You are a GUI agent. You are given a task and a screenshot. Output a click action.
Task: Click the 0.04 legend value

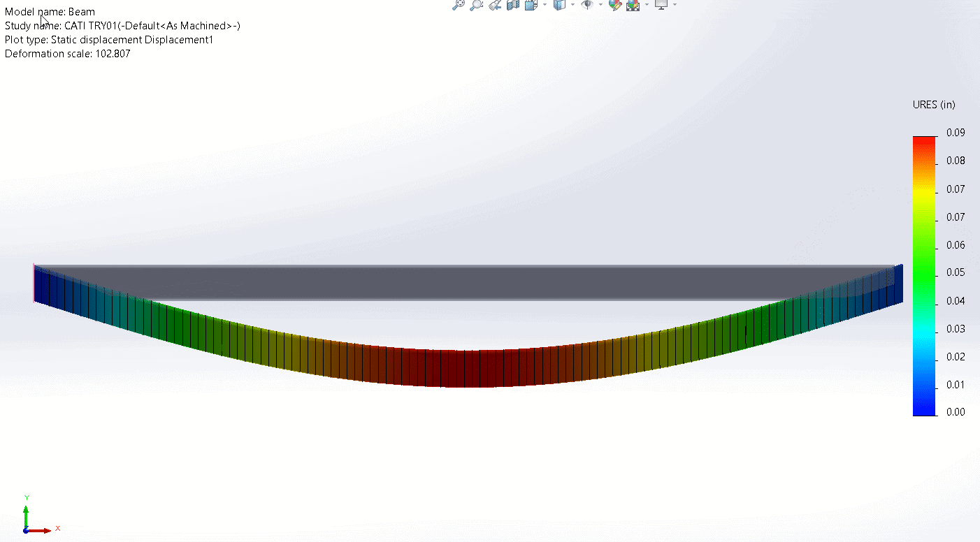[956, 300]
